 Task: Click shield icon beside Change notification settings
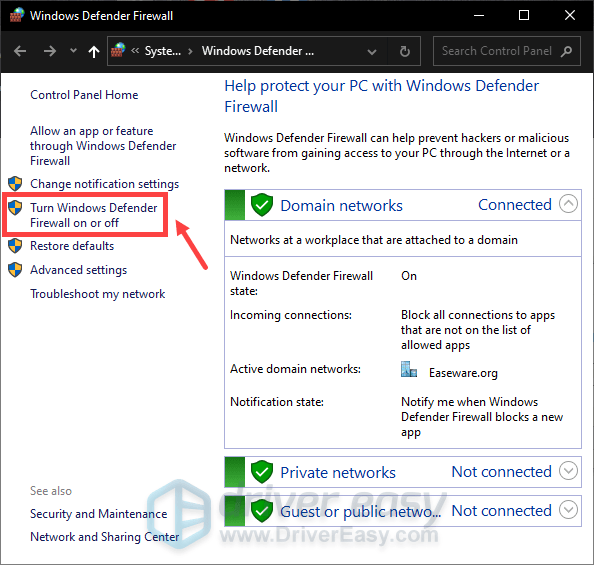[15, 183]
